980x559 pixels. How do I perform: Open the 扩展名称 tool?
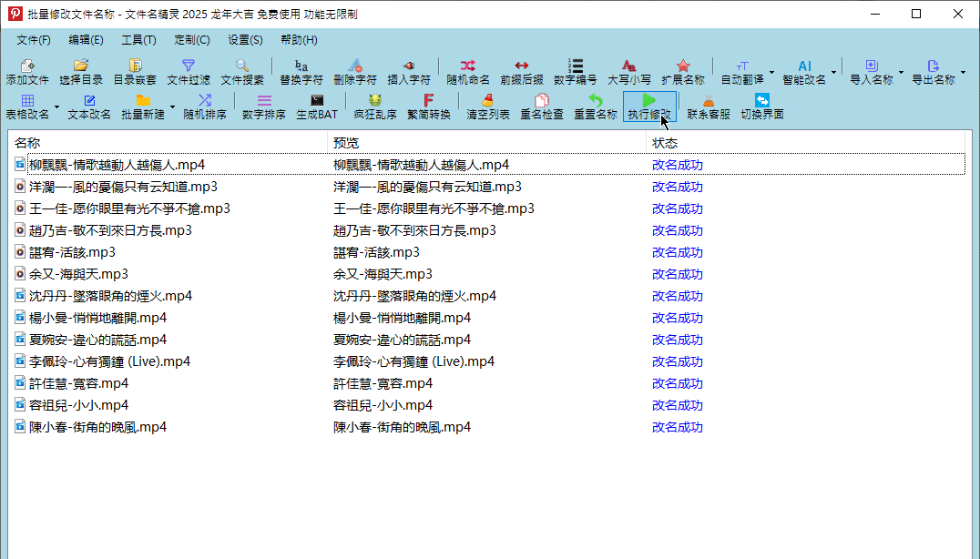click(x=683, y=73)
